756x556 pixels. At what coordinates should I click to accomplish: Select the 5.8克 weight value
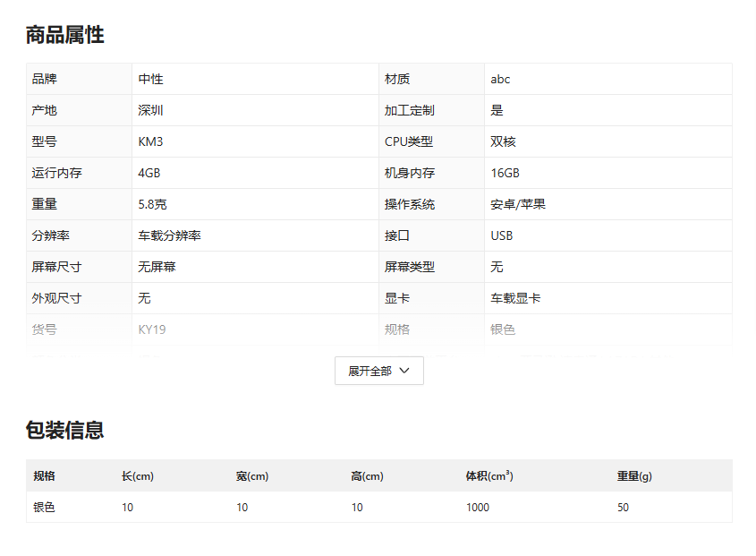click(x=152, y=204)
